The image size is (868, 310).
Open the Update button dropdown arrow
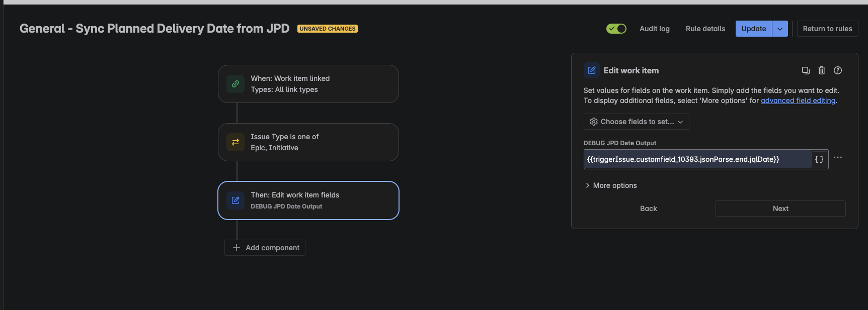pyautogui.click(x=780, y=29)
